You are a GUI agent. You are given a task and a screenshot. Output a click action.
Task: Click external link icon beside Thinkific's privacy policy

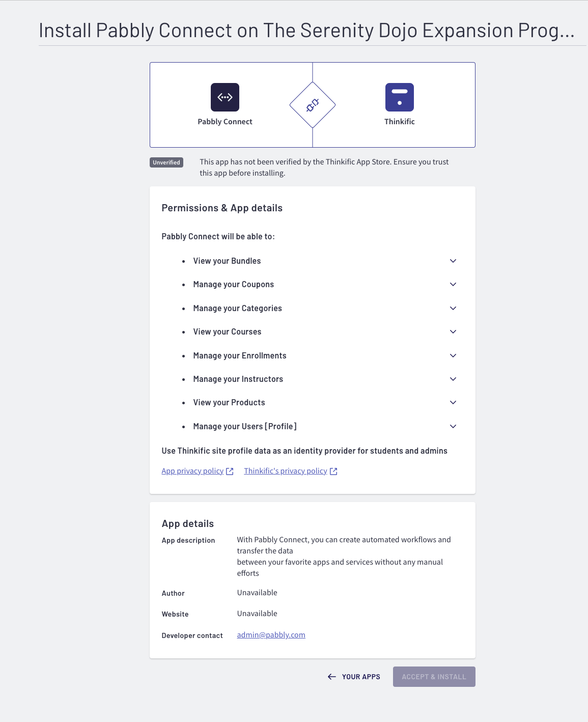coord(333,471)
